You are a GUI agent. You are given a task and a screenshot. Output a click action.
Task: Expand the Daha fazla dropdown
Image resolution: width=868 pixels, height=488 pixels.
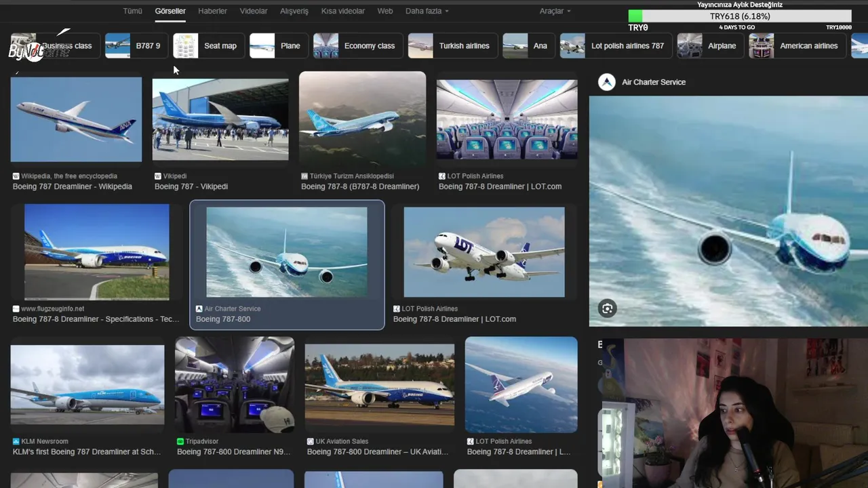[x=427, y=11]
